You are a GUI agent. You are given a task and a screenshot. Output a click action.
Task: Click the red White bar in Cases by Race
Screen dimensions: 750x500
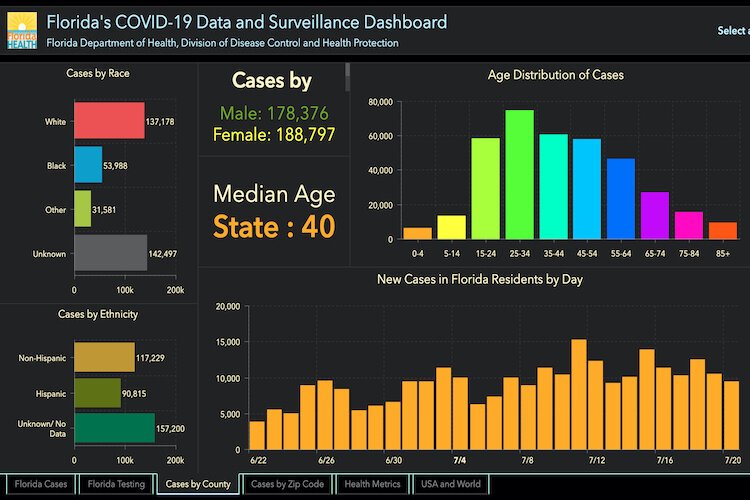pos(109,121)
